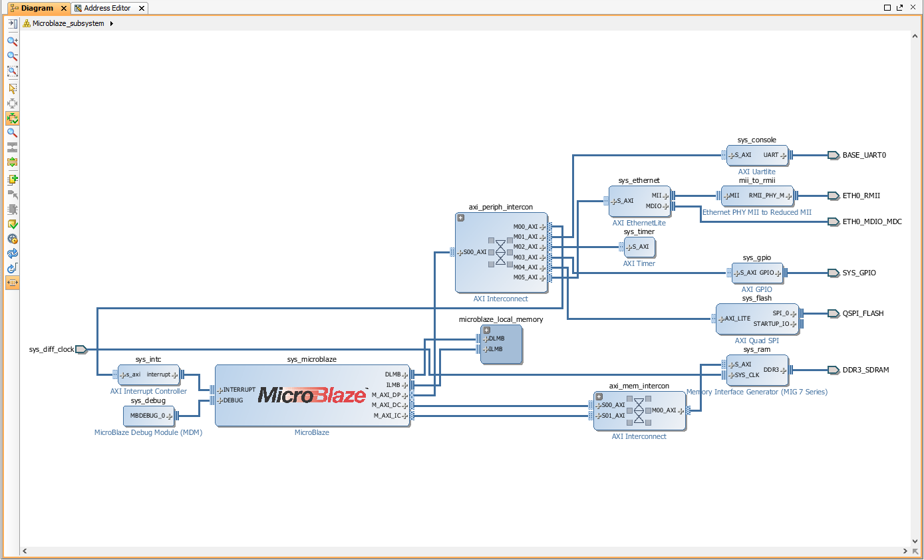Click the Add IP icon
Screen dimensions: 924x560
pyautogui.click(x=12, y=180)
